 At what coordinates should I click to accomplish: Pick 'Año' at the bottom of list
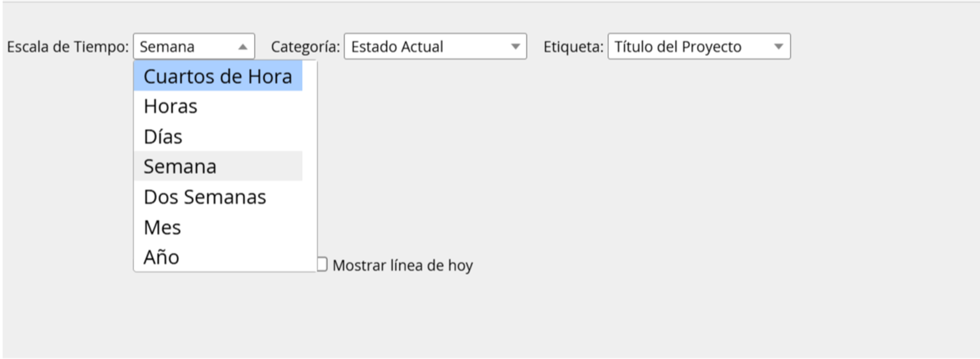[x=218, y=257]
